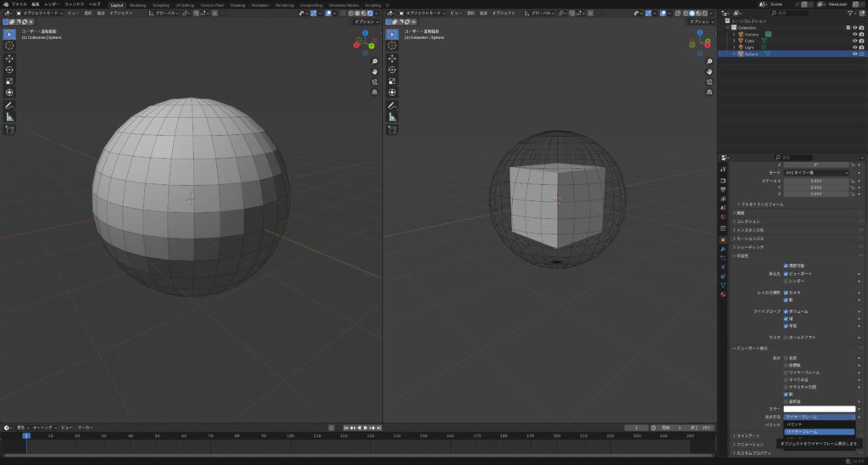868x465 pixels.
Task: Activate Select Box tool in left viewport
Action: pos(9,34)
